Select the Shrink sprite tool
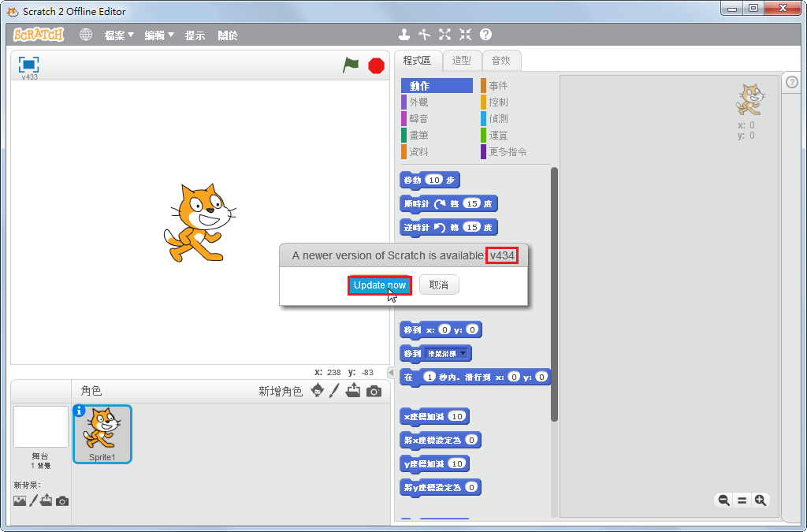807x532 pixels. click(465, 35)
